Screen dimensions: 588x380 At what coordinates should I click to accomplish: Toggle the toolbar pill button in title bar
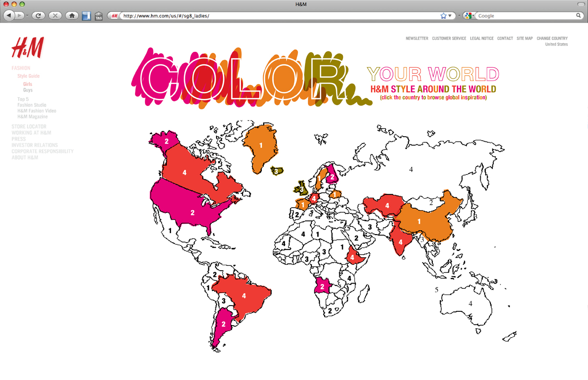[580, 4]
